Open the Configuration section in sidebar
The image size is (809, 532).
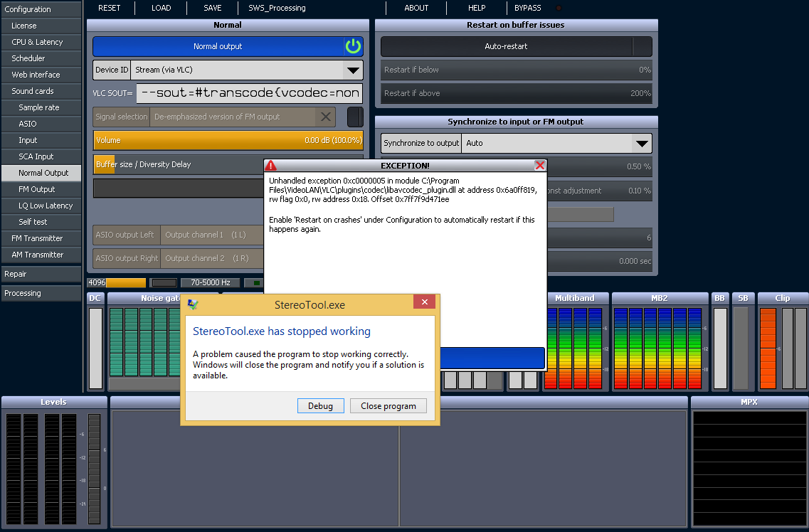click(x=41, y=9)
